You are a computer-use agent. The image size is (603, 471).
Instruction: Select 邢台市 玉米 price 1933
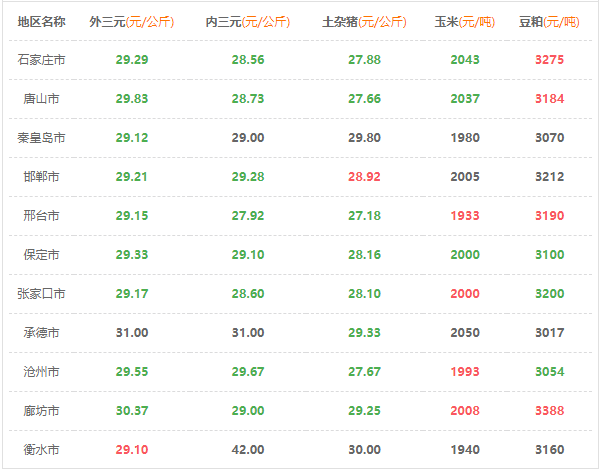click(465, 216)
